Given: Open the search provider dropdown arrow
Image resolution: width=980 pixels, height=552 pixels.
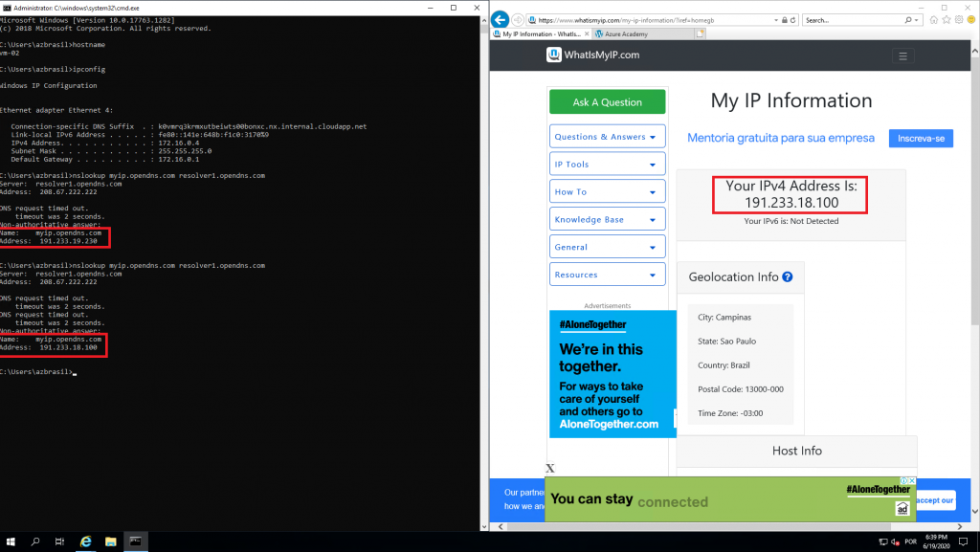Looking at the screenshot, I should [916, 20].
